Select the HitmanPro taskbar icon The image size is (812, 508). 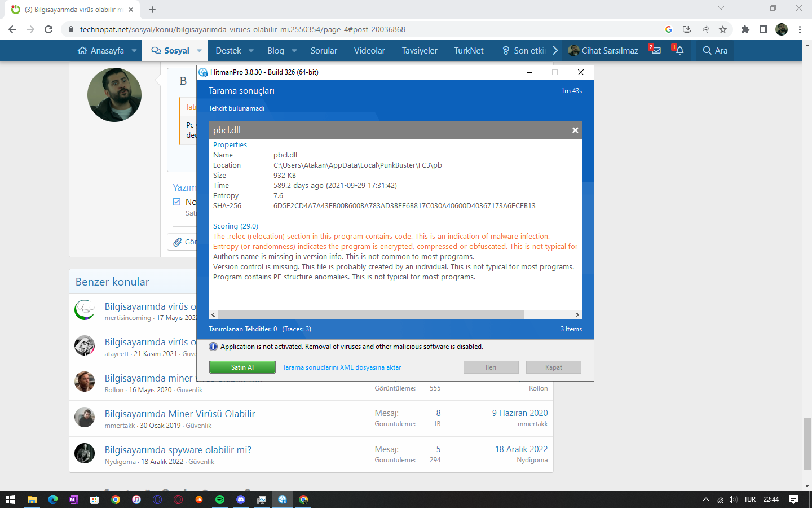click(283, 500)
